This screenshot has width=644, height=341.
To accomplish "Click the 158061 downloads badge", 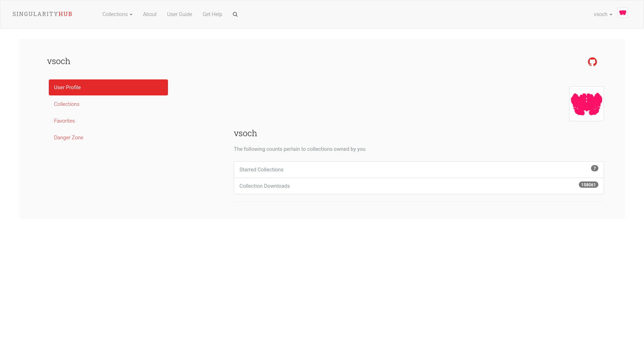I will [x=589, y=185].
